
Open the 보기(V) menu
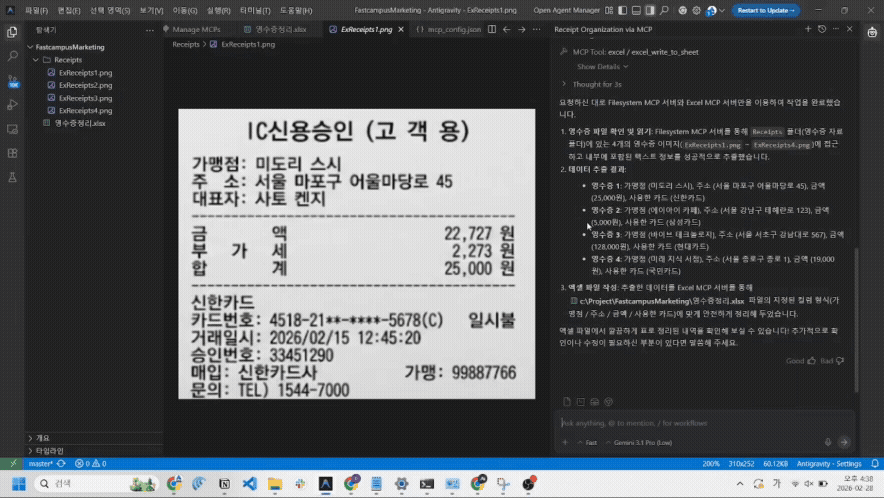(x=151, y=10)
